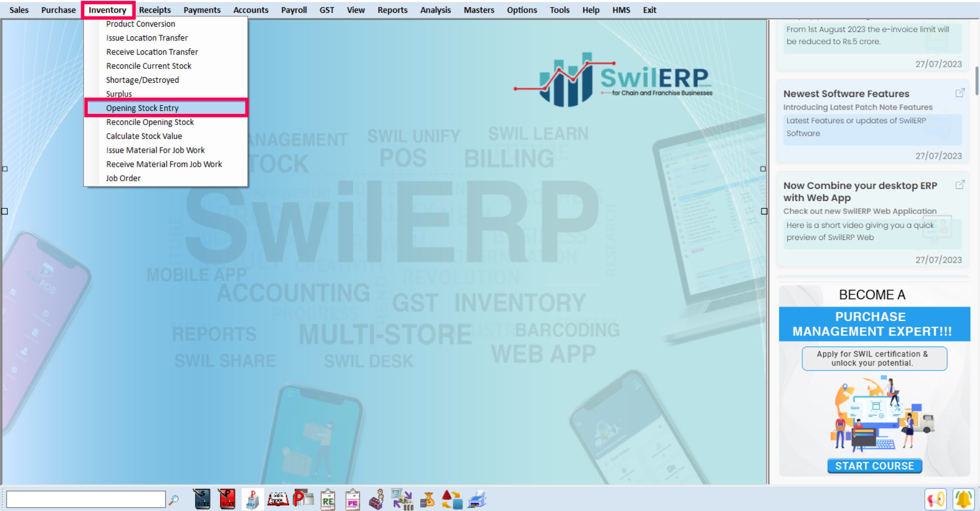This screenshot has height=511, width=980.
Task: Open external link for Combine desktop ERP card
Action: click(x=960, y=185)
